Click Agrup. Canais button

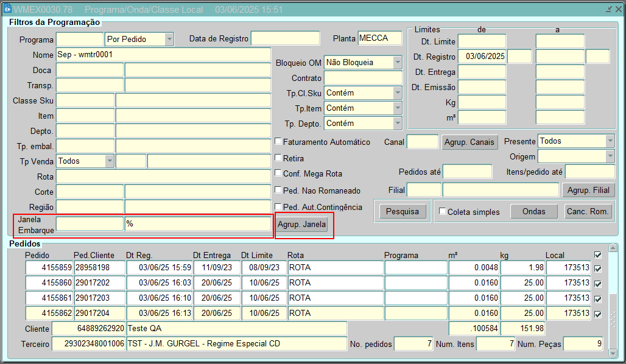(x=469, y=142)
